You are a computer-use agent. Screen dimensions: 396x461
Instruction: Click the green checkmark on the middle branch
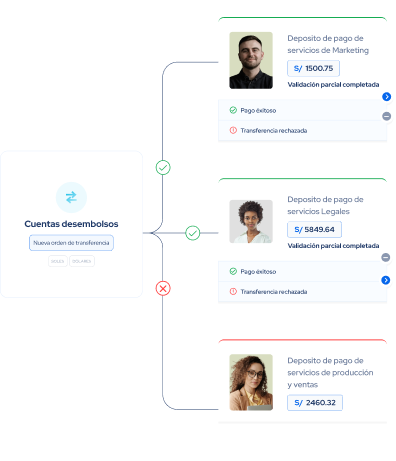[193, 233]
